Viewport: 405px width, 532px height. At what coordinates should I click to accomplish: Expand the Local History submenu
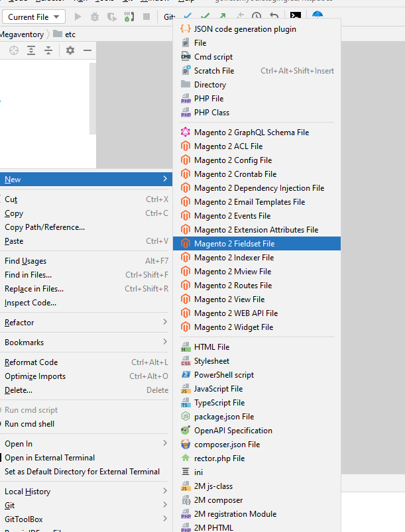86,492
